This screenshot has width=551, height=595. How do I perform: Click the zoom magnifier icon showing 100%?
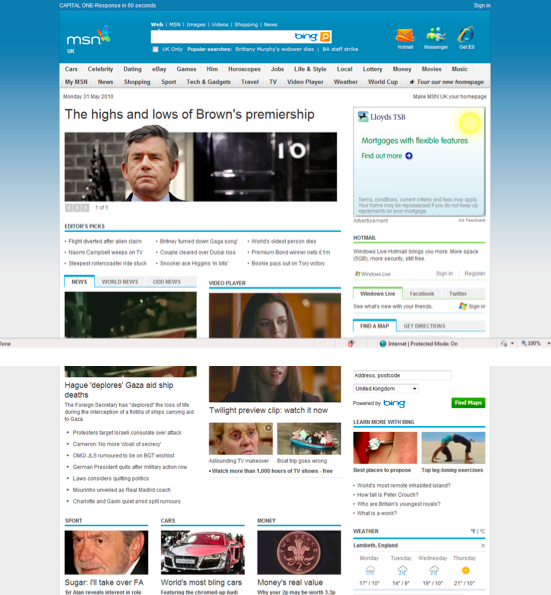coord(524,343)
